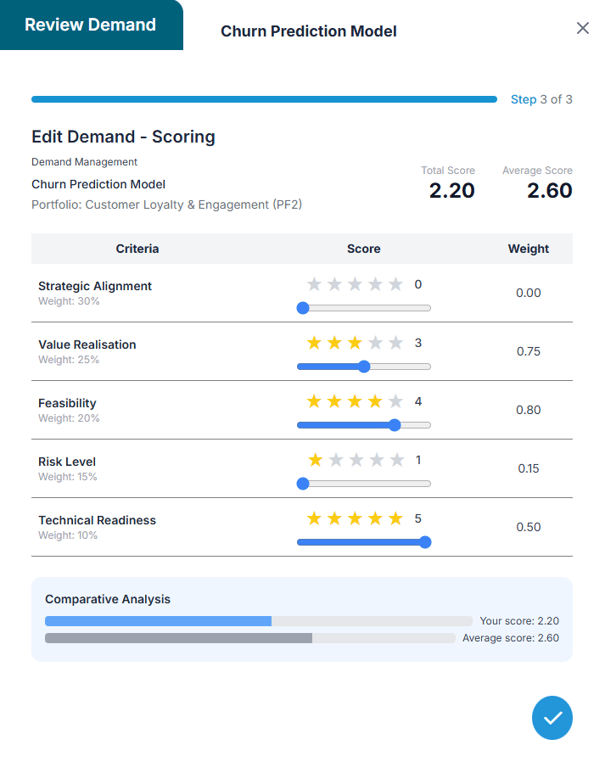This screenshot has height=773, width=605.
Task: Click the Technical Readiness slider thumb
Action: coord(425,542)
